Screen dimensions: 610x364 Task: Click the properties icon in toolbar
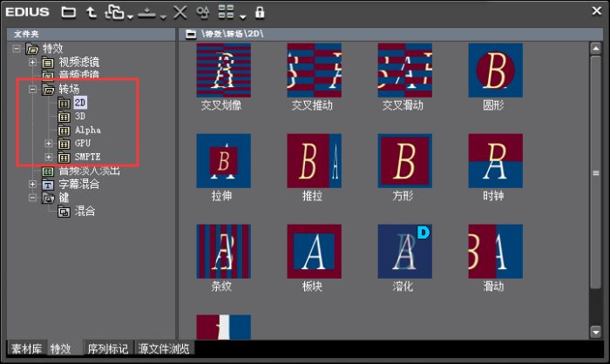(202, 12)
